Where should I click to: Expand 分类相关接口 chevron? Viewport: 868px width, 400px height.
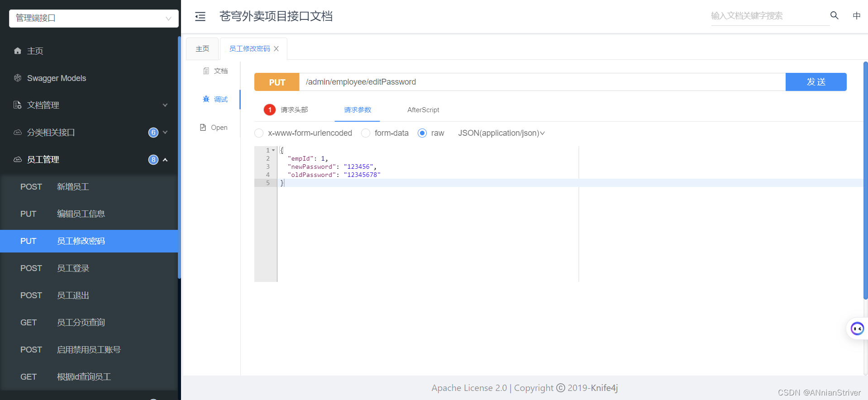pyautogui.click(x=165, y=132)
